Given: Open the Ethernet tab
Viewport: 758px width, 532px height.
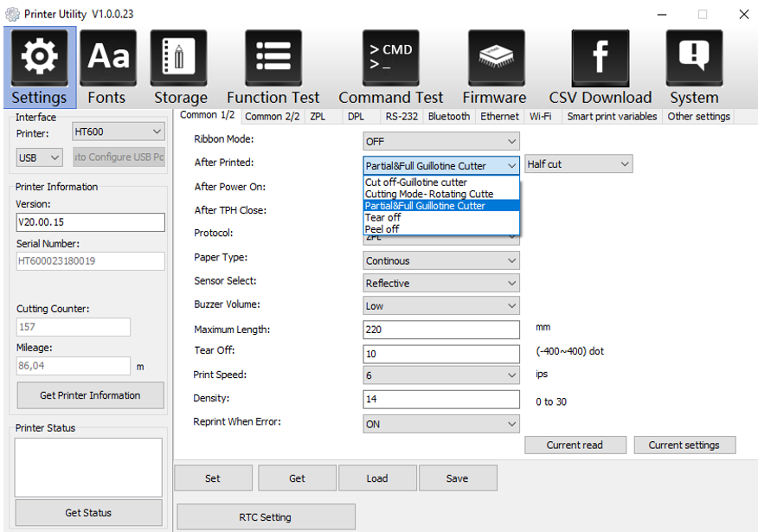Looking at the screenshot, I should tap(499, 117).
